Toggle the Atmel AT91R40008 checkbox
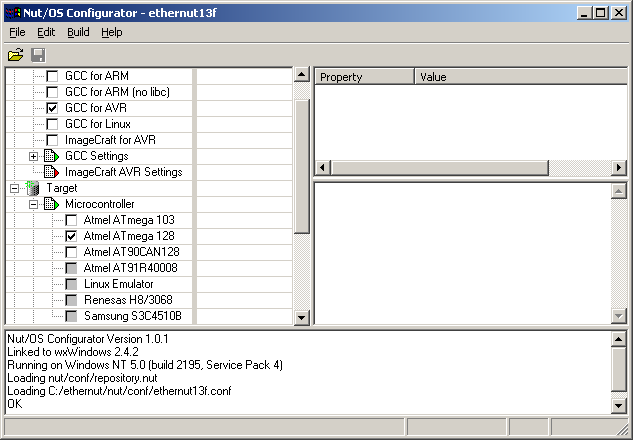Screen dimensions: 633x440 point(71,268)
